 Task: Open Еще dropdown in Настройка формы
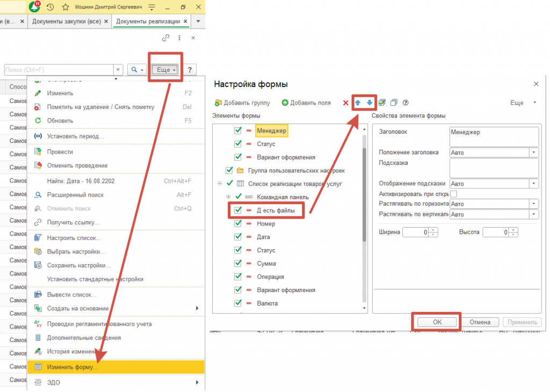[523, 103]
